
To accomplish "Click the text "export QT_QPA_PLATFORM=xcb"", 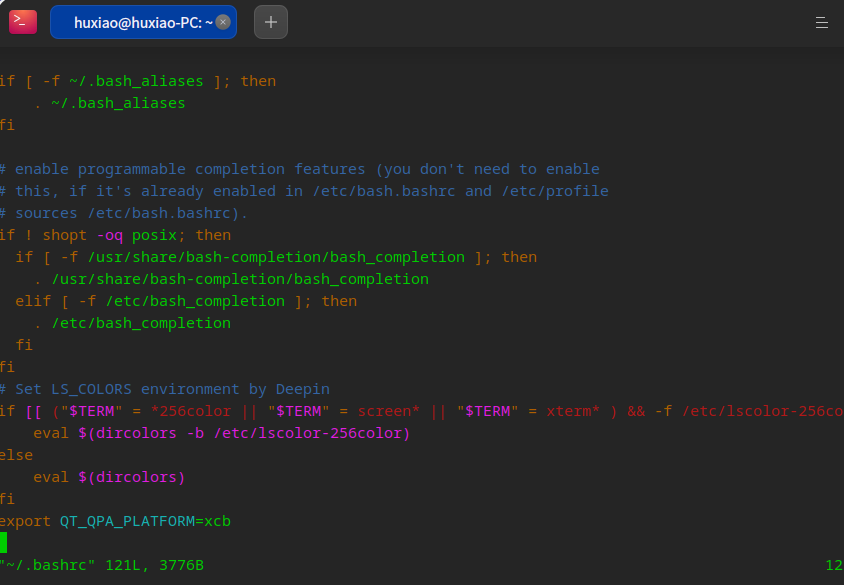I will coord(115,521).
